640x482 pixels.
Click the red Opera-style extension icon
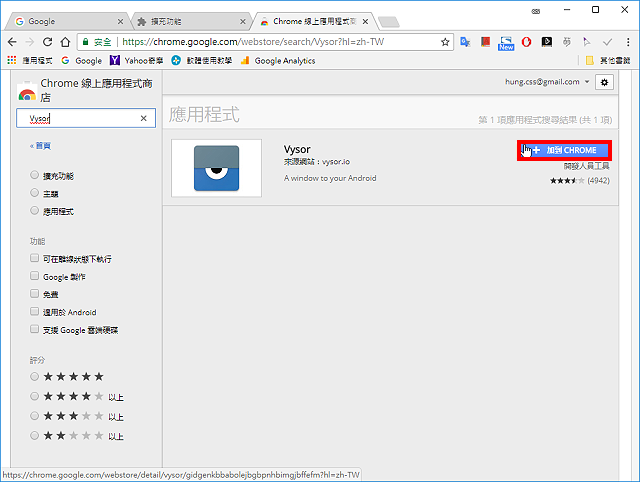(527, 42)
